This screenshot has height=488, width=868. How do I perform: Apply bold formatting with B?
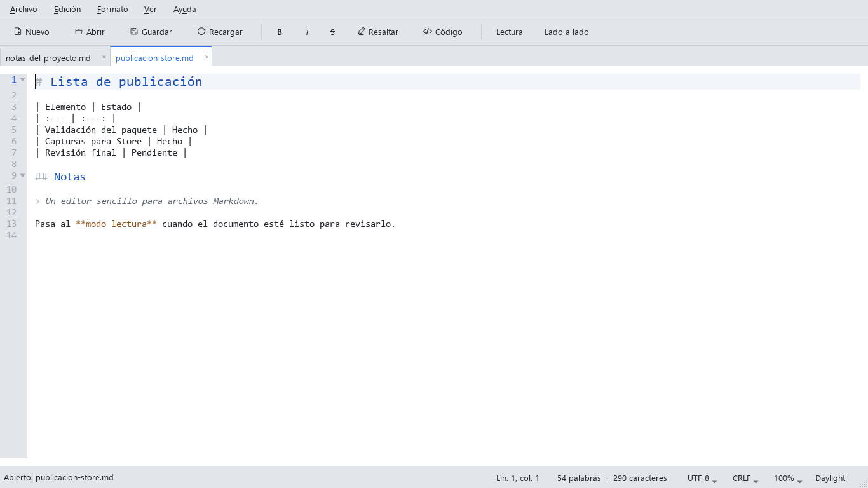[x=280, y=32]
